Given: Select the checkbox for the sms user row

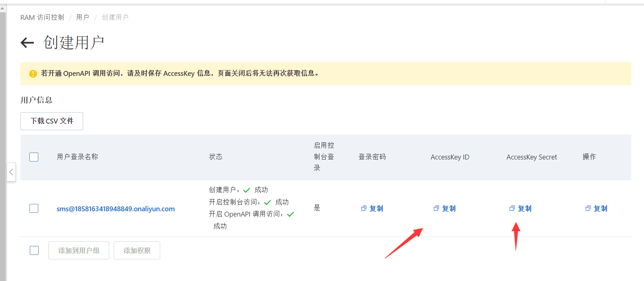Looking at the screenshot, I should coord(34,208).
